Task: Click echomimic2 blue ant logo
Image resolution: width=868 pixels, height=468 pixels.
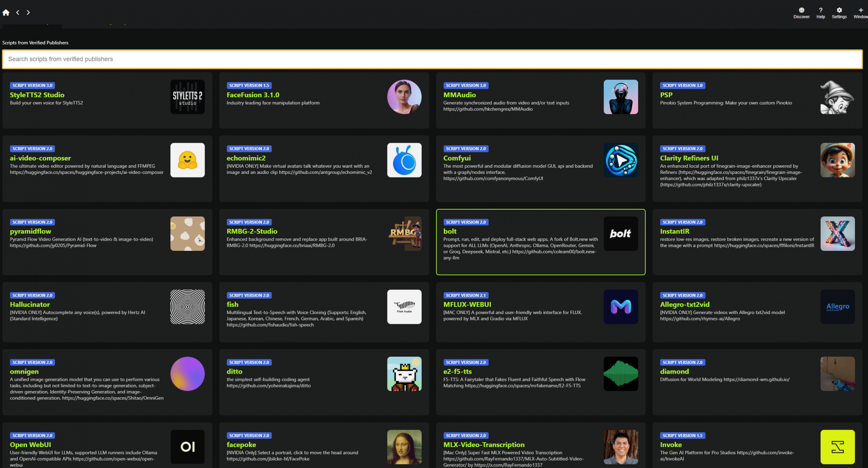Action: click(x=404, y=160)
